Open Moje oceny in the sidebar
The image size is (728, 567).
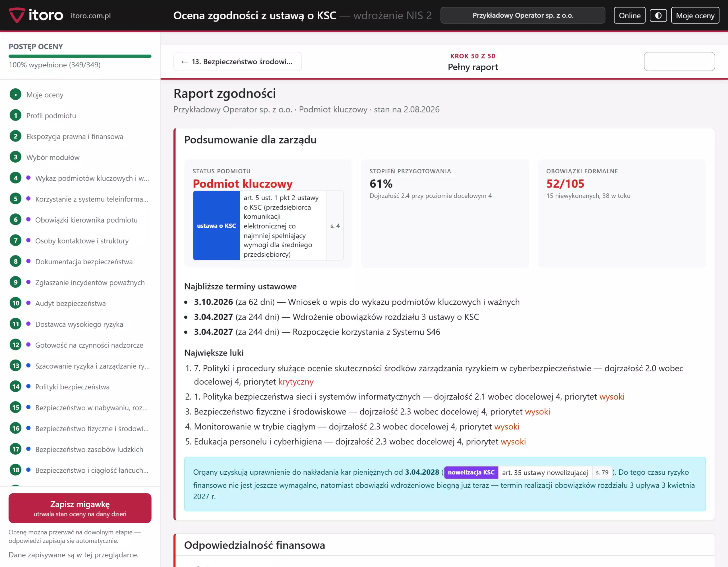pyautogui.click(x=80, y=95)
